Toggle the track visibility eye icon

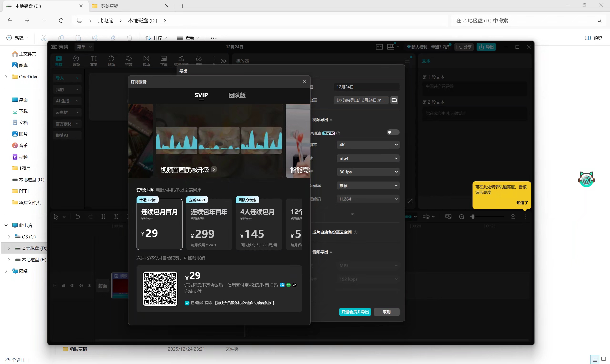pos(72,286)
